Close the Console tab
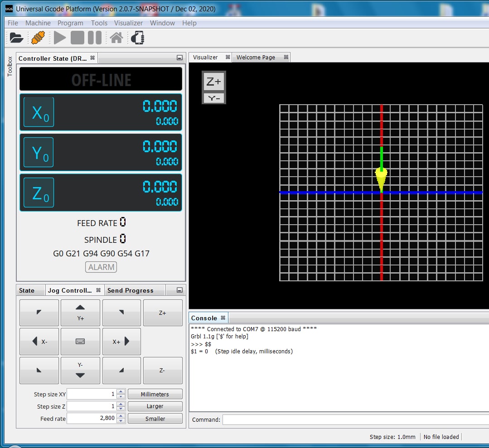This screenshot has height=448, width=489. [x=223, y=318]
